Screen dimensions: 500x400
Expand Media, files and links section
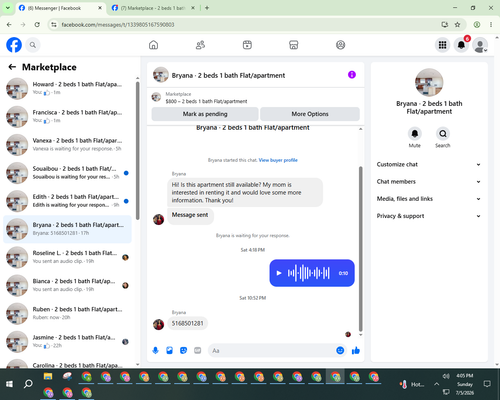429,199
